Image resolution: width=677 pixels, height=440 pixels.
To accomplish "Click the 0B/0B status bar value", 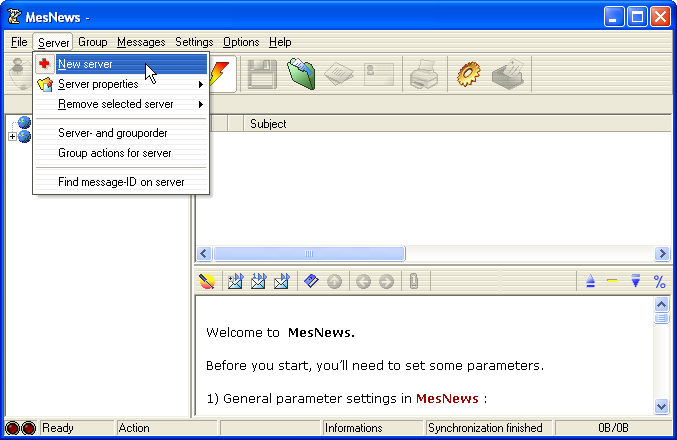I will (x=613, y=428).
